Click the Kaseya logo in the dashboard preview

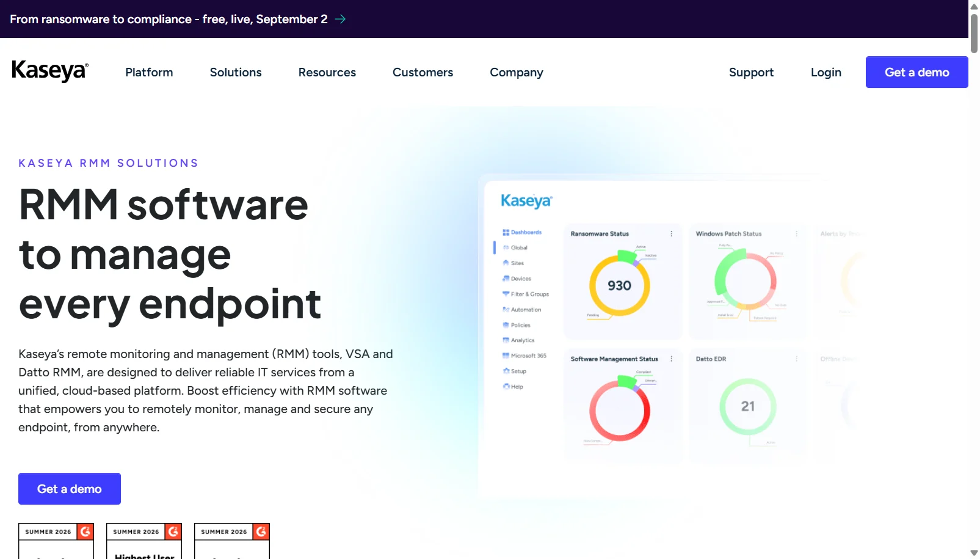[526, 201]
